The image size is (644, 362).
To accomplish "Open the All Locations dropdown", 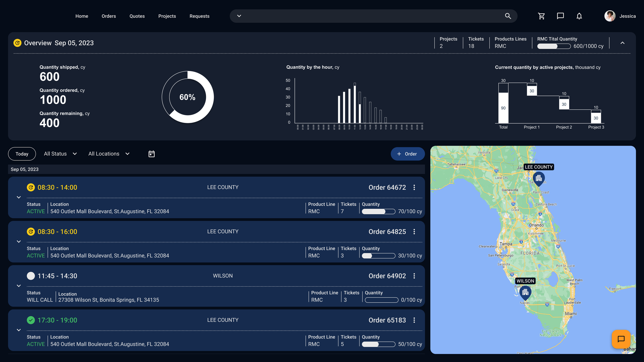I will [109, 154].
